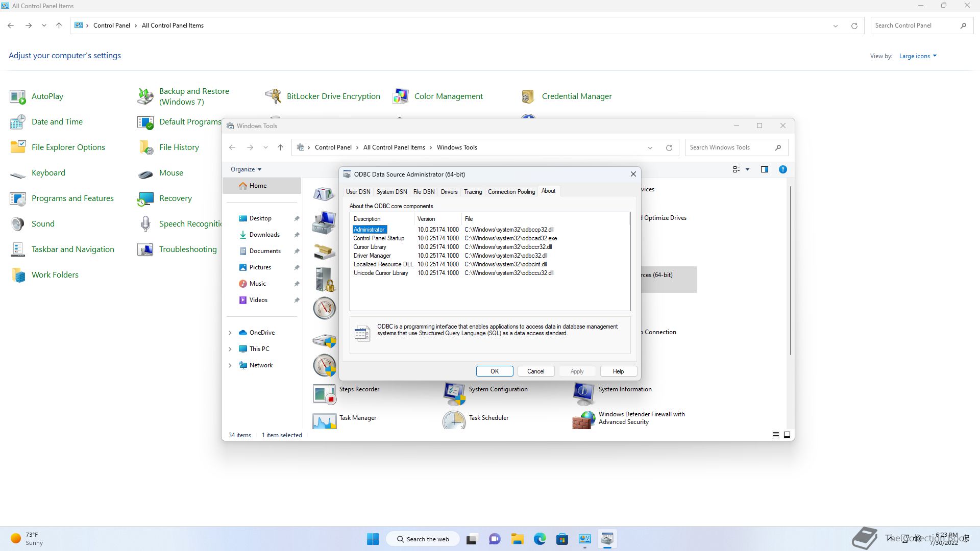Click Version column header in ODBC list

point(437,219)
